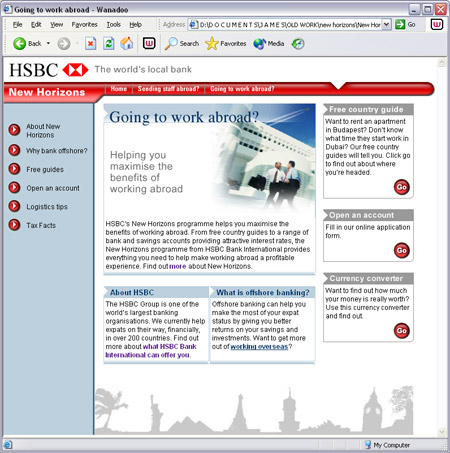Open the Media toolbar button
This screenshot has width=450, height=453.
(269, 44)
